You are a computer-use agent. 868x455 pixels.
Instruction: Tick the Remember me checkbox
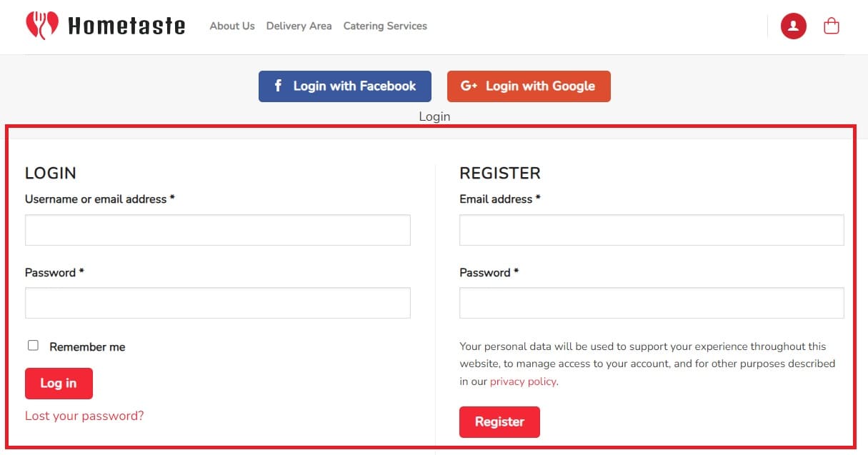pyautogui.click(x=33, y=346)
